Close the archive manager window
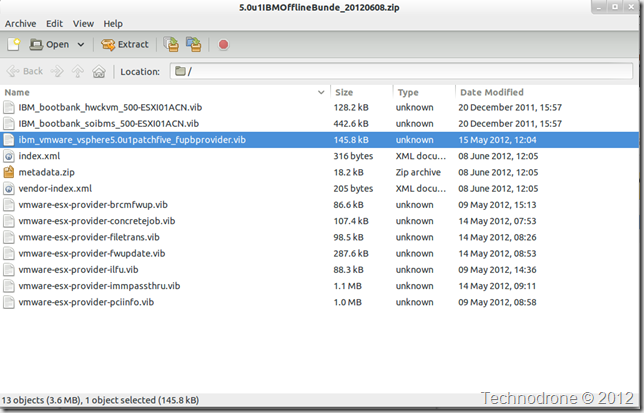644x413 pixels. [x=631, y=7]
